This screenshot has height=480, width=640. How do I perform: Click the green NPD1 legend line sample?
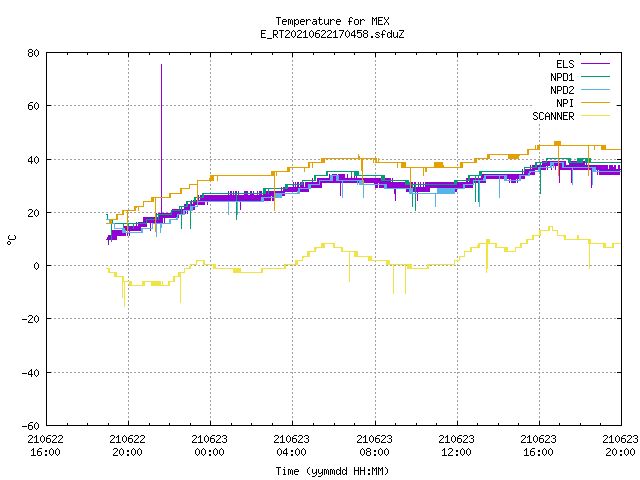[x=595, y=77]
